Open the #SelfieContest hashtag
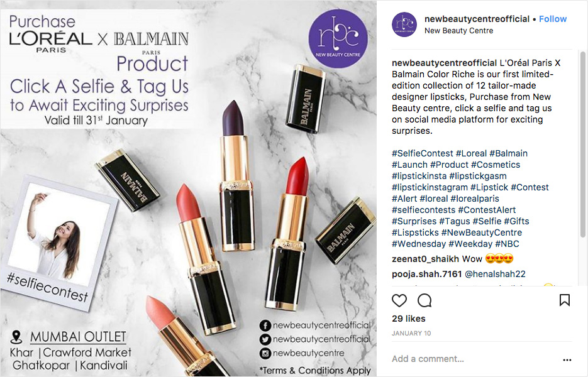The image size is (588, 377). pyautogui.click(x=422, y=153)
